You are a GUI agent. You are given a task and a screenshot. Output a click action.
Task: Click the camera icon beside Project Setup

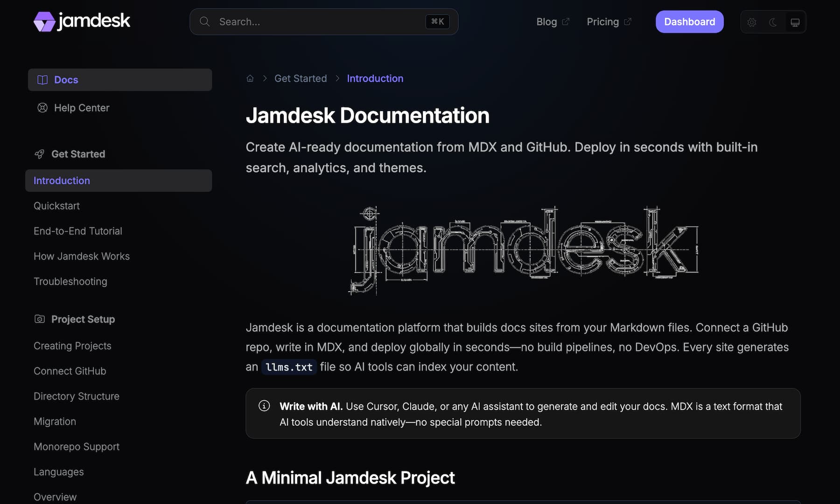coord(40,319)
